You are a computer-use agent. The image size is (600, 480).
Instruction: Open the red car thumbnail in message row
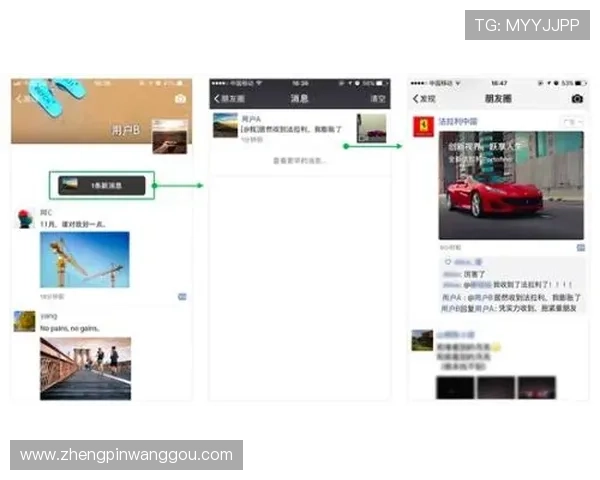371,128
